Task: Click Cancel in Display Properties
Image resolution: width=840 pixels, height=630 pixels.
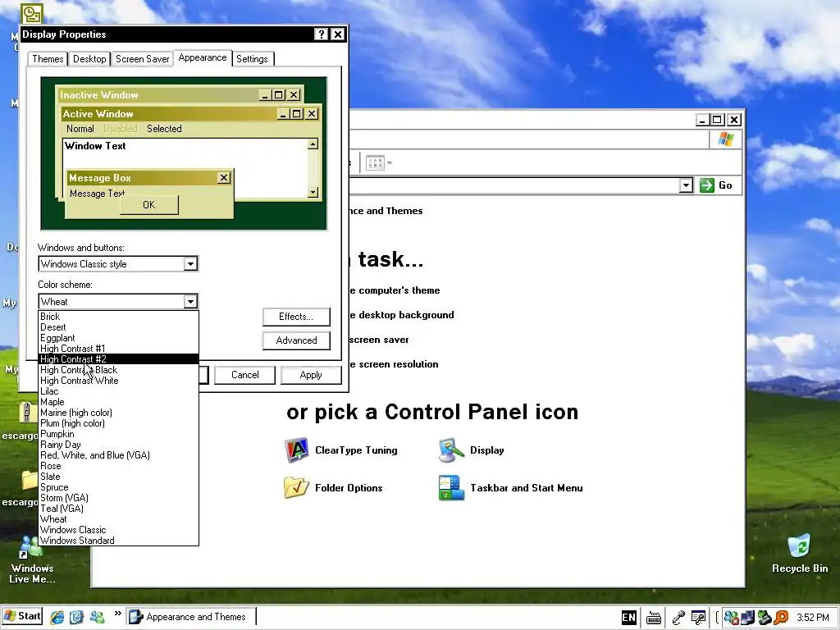Action: pyautogui.click(x=244, y=375)
